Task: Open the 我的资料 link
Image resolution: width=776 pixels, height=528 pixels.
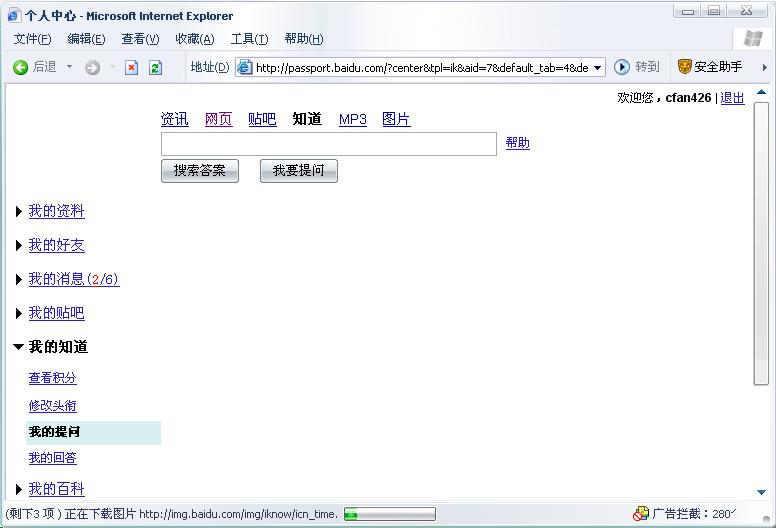Action: [56, 211]
